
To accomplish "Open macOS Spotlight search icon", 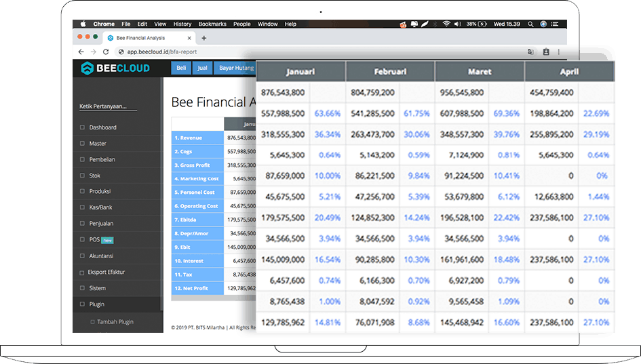I will coord(530,24).
